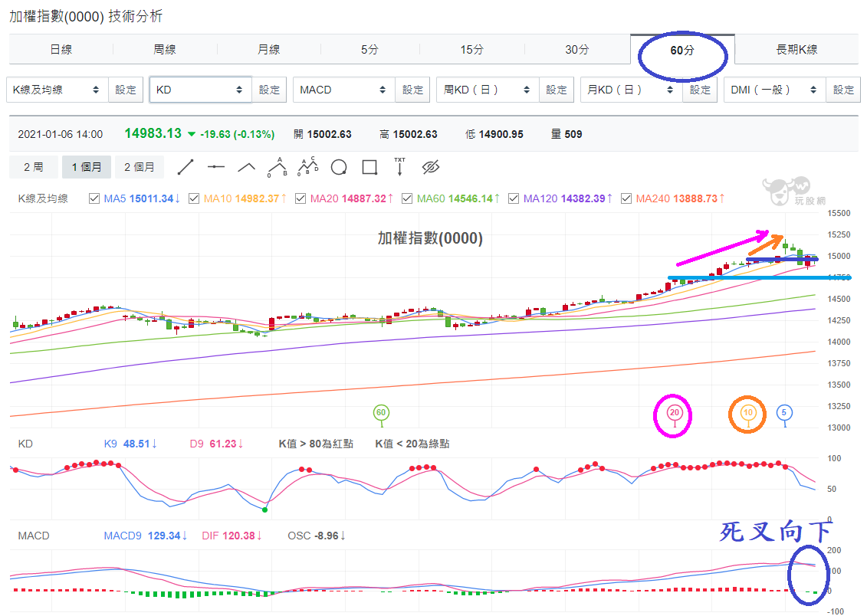Switch to the 5分 chart tab
This screenshot has height=616, width=867.
[x=370, y=50]
